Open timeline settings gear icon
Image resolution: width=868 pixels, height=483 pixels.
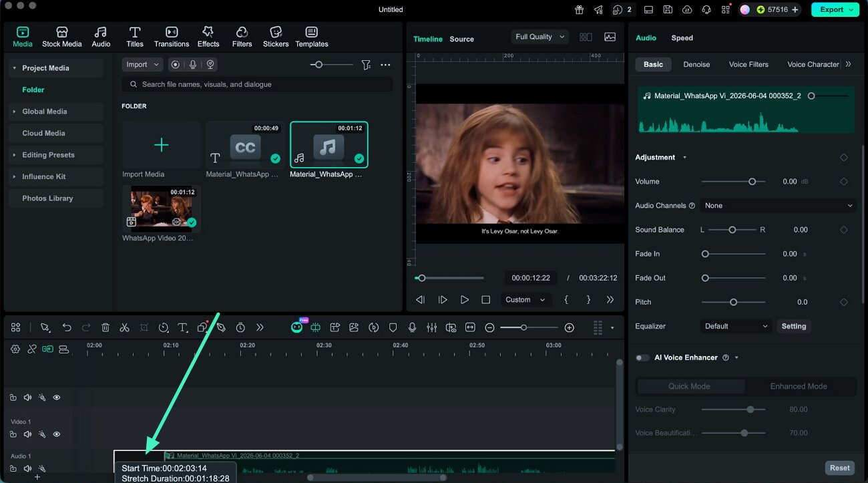[x=15, y=349]
